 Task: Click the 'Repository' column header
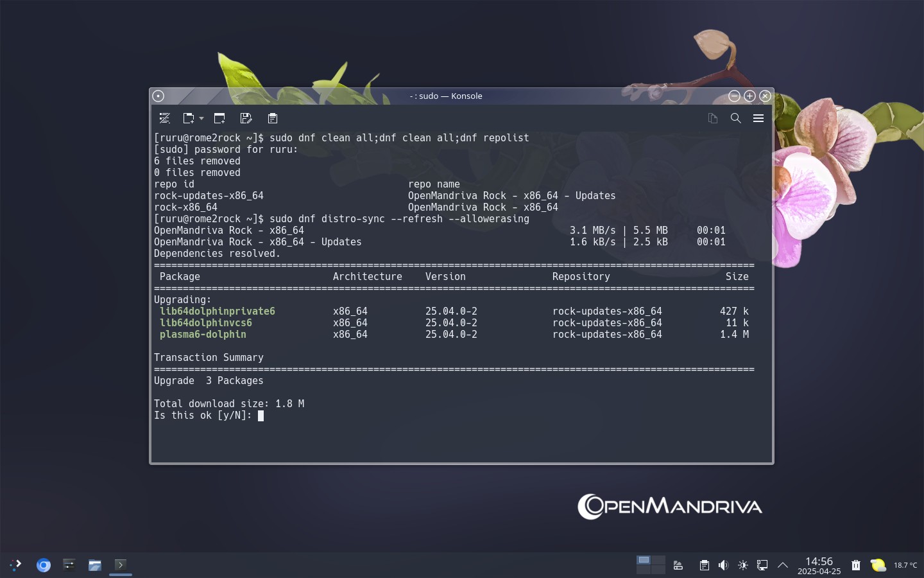[x=581, y=277]
